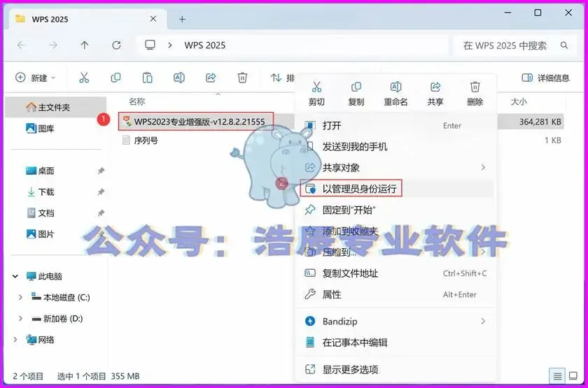
Task: Choose 发送到我的手机 menu item
Action: tap(396, 146)
